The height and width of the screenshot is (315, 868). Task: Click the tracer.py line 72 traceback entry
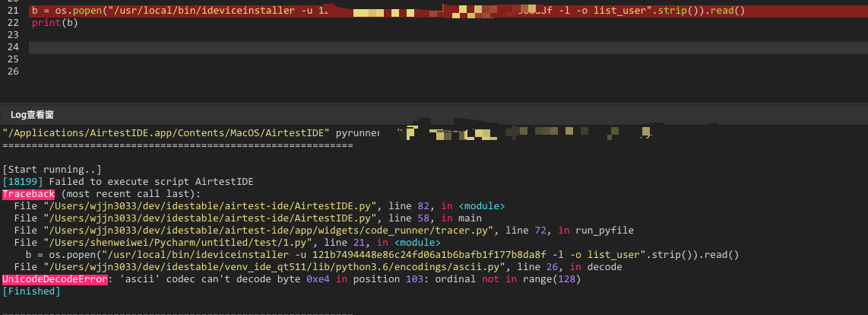tap(324, 230)
